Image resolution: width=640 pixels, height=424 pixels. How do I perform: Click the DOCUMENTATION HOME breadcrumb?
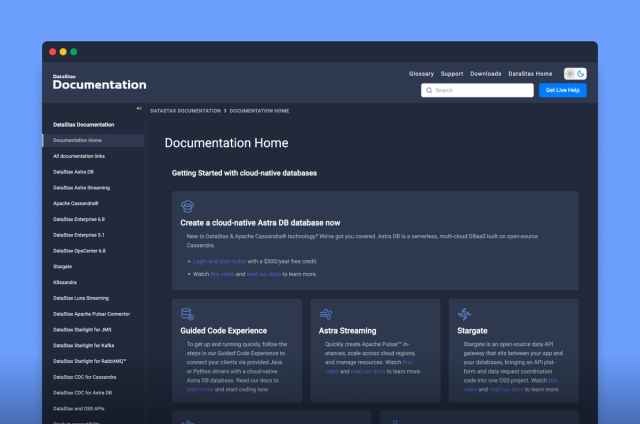(259, 111)
